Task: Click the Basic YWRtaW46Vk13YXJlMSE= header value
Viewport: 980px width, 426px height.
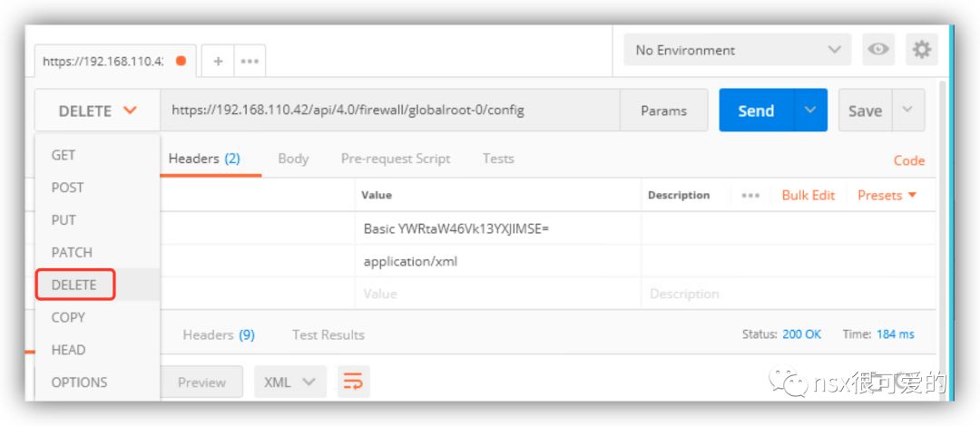Action: (456, 228)
